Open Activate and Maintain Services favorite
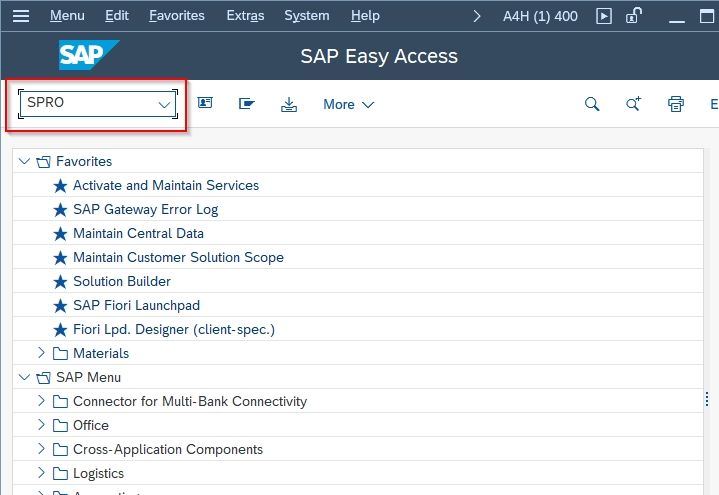The image size is (719, 495). pyautogui.click(x=166, y=185)
